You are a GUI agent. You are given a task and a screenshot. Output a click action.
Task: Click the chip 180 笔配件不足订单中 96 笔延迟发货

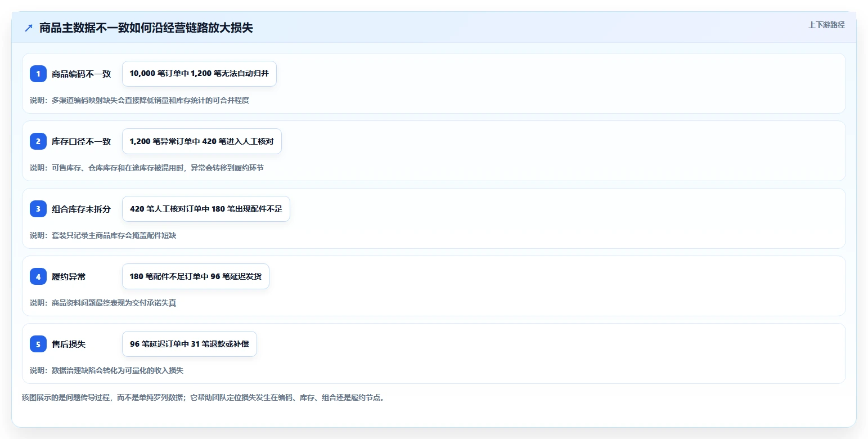click(196, 276)
